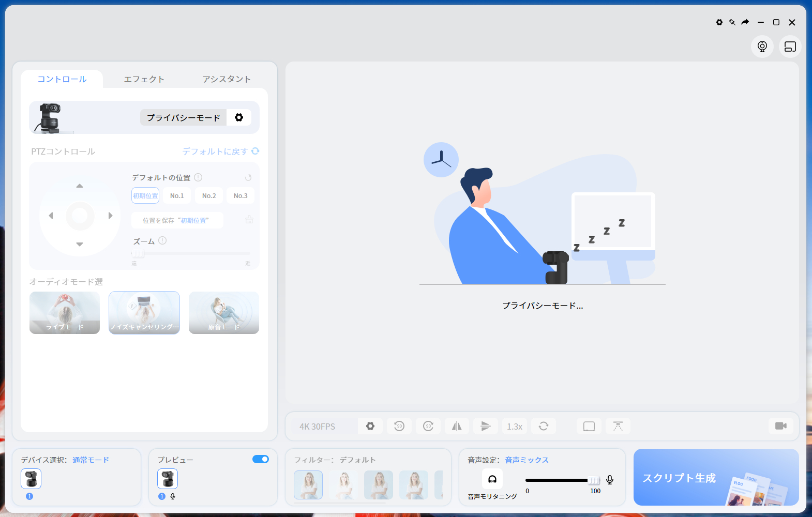Click the center of the PTZ joystick
Screen dimensions: 812x517
[x=80, y=216]
